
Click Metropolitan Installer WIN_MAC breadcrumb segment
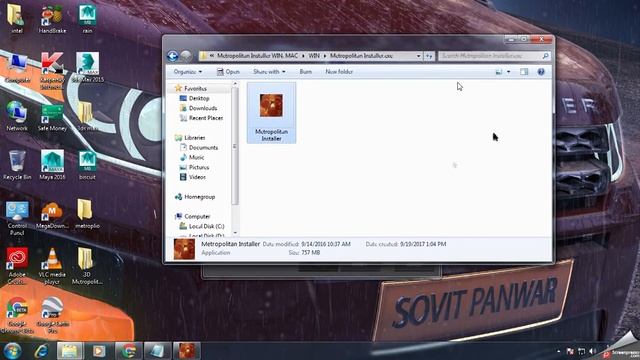(x=257, y=56)
